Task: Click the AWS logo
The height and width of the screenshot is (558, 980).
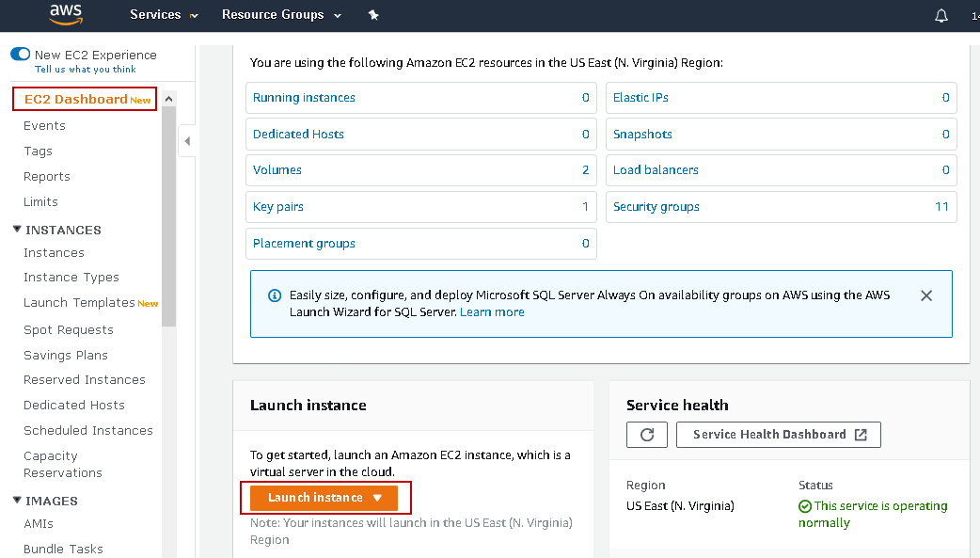Action: click(x=66, y=14)
